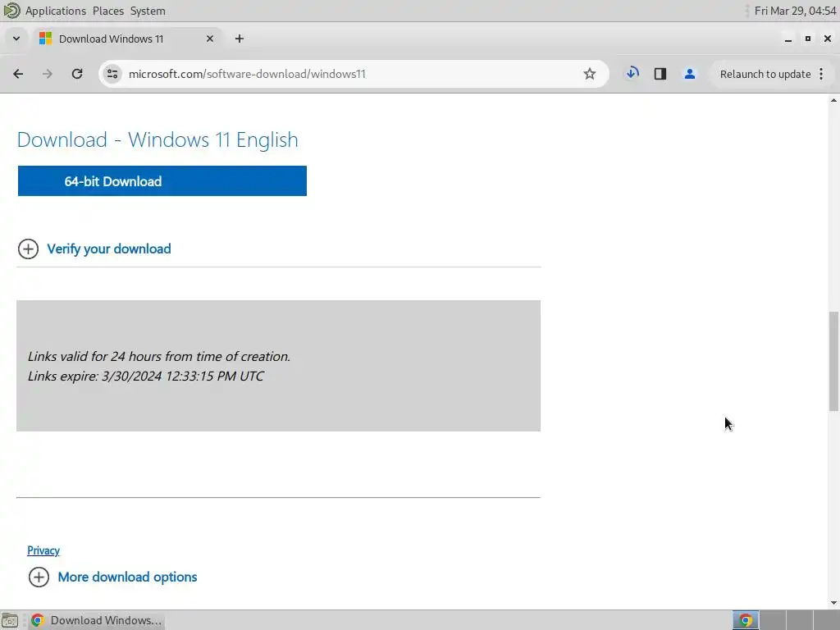This screenshot has height=630, width=840.
Task: View site information icon in address bar
Action: [112, 74]
